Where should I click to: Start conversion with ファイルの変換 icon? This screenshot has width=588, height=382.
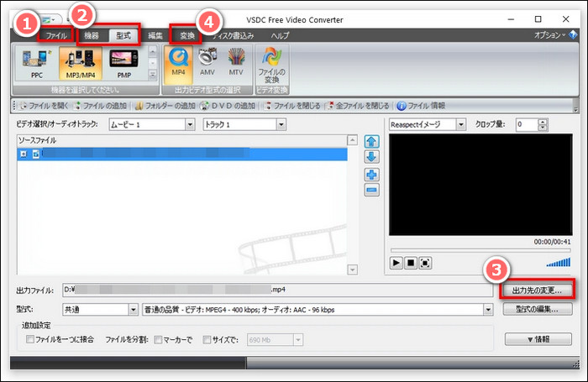click(272, 65)
